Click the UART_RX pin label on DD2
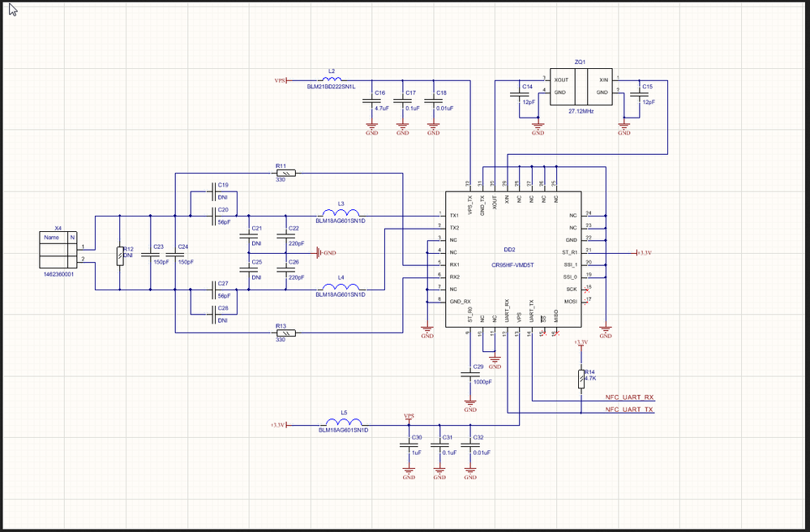The height and width of the screenshot is (532, 810). point(507,311)
